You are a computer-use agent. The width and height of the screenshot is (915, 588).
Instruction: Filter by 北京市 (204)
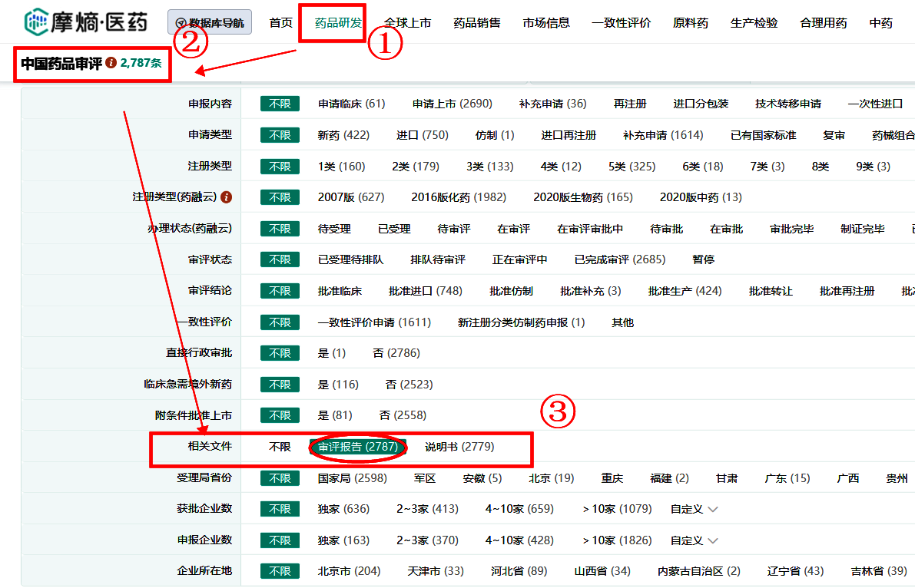click(x=349, y=571)
